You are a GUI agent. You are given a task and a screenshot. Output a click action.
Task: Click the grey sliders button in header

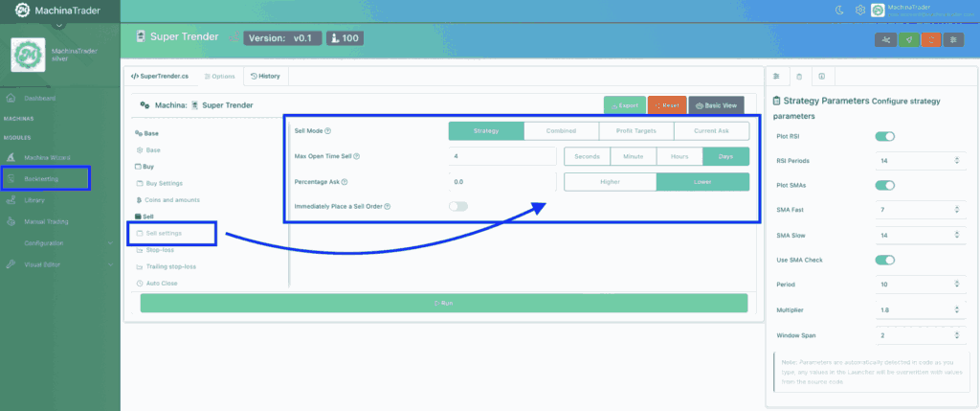(953, 38)
